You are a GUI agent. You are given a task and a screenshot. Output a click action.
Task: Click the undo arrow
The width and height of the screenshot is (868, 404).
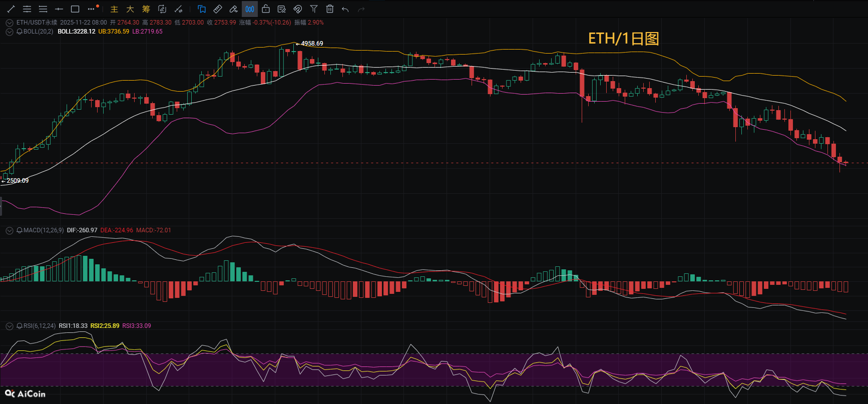tap(345, 9)
